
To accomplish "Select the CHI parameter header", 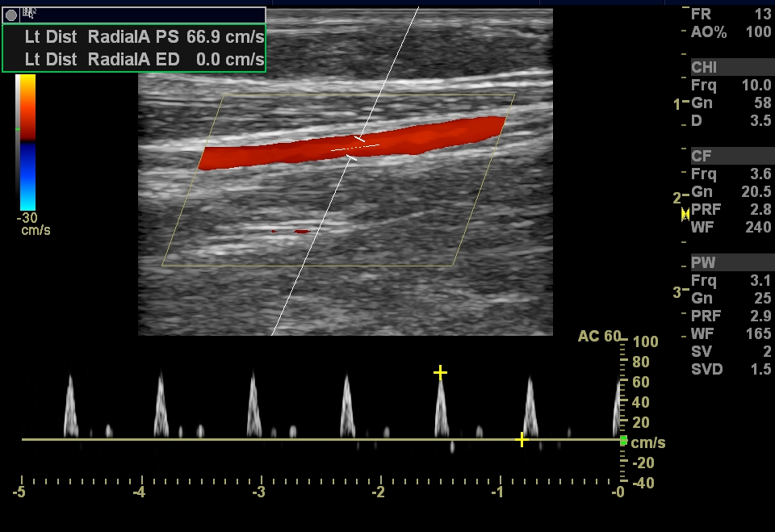I will click(x=704, y=67).
